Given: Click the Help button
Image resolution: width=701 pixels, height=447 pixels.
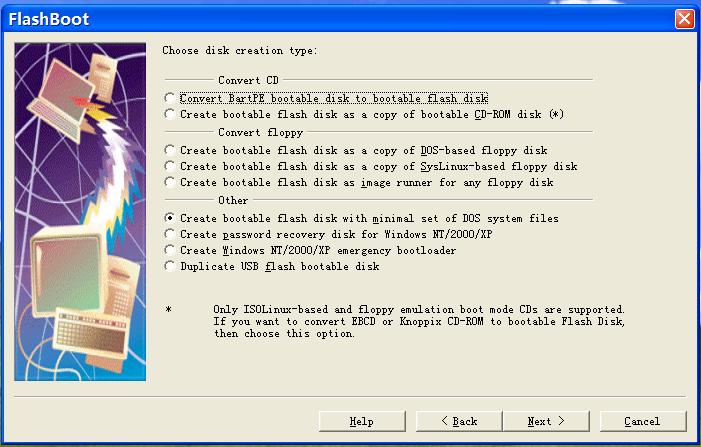Looking at the screenshot, I should point(361,421).
